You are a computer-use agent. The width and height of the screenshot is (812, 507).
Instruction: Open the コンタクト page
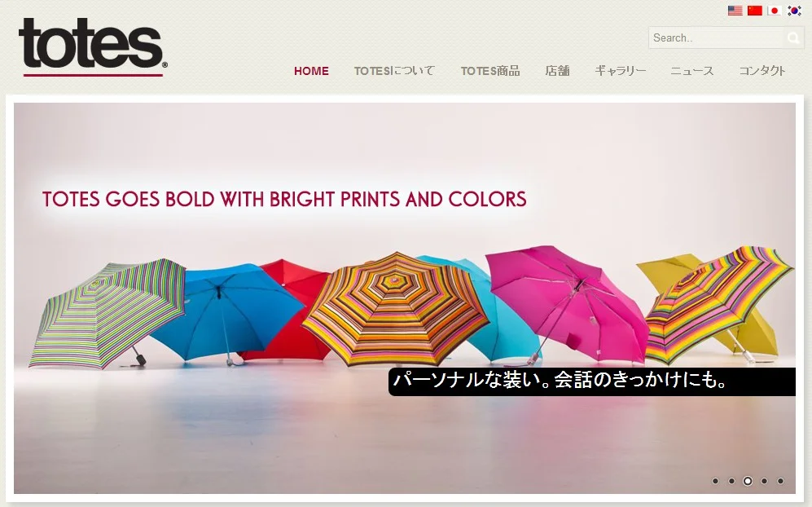coord(762,71)
